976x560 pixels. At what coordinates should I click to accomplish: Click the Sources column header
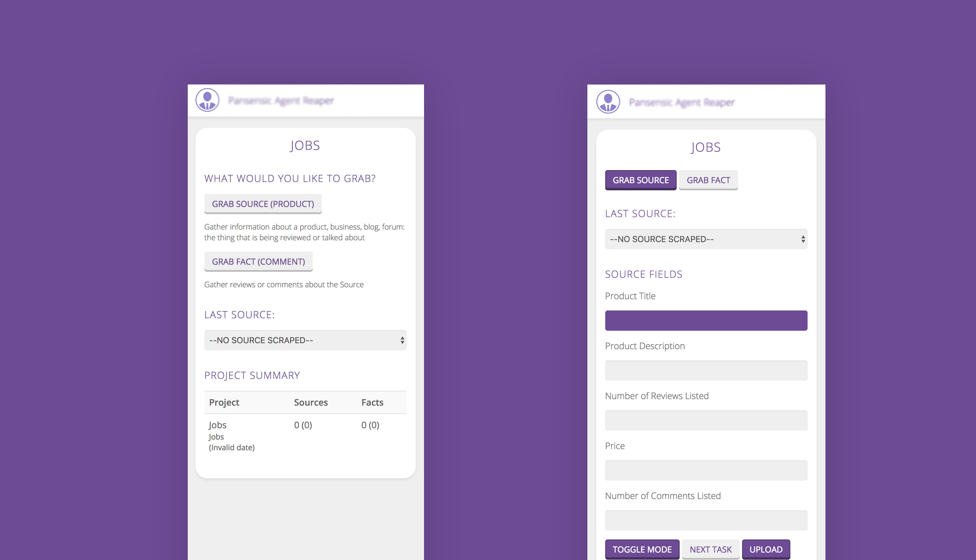pyautogui.click(x=311, y=402)
